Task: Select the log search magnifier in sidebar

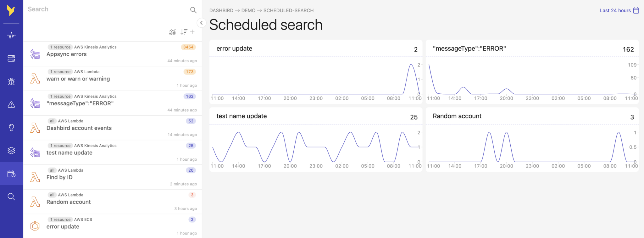Action: click(11, 197)
